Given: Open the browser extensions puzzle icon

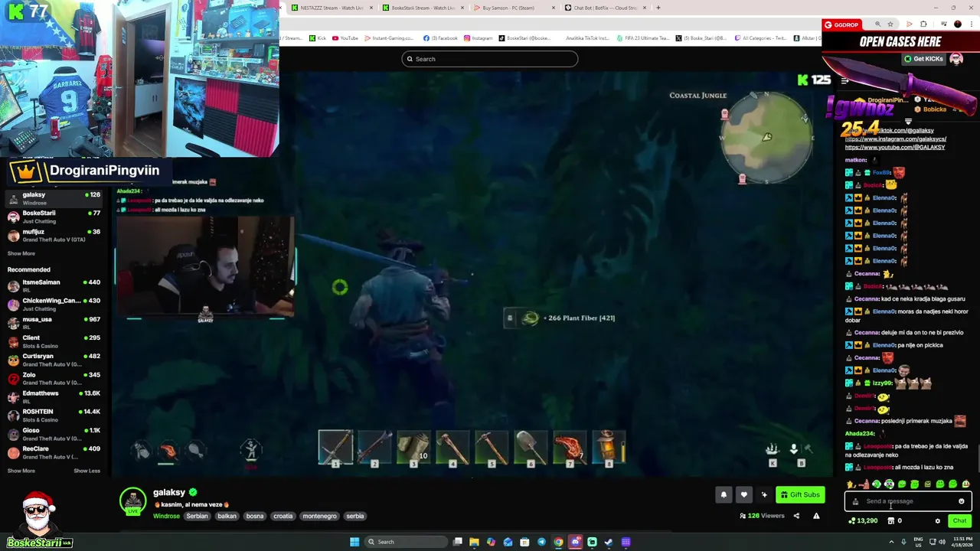Looking at the screenshot, I should click(923, 24).
